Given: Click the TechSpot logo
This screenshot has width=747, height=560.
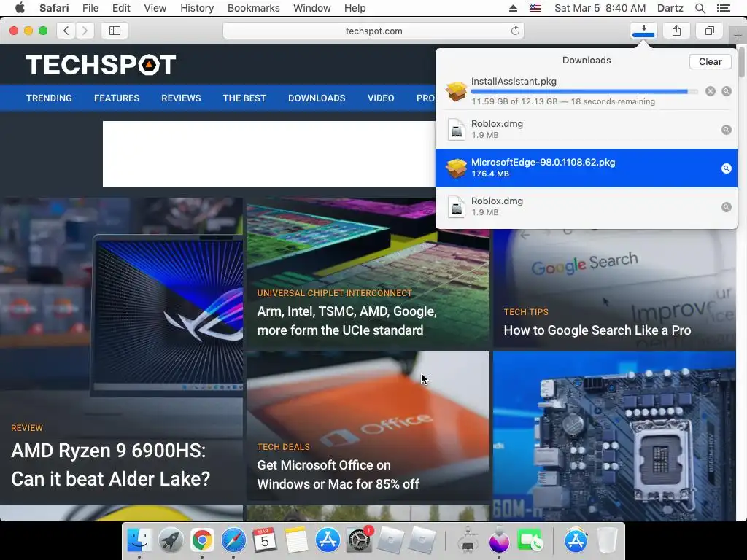Looking at the screenshot, I should [101, 65].
